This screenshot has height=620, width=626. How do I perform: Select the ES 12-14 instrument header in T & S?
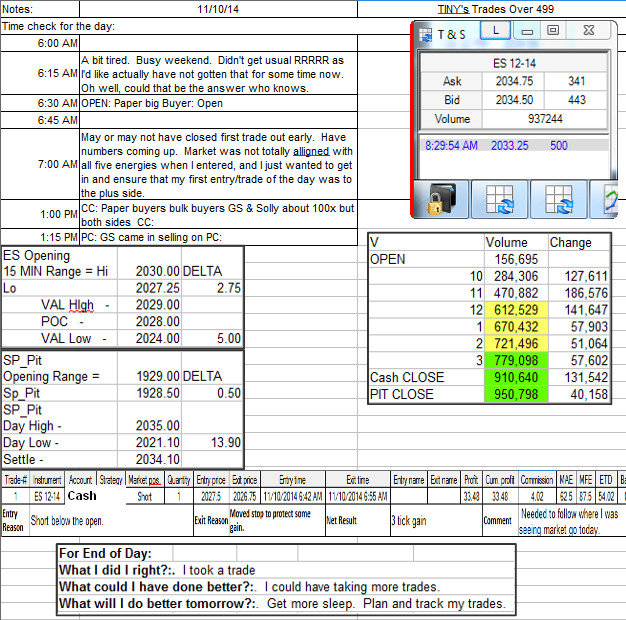point(514,63)
